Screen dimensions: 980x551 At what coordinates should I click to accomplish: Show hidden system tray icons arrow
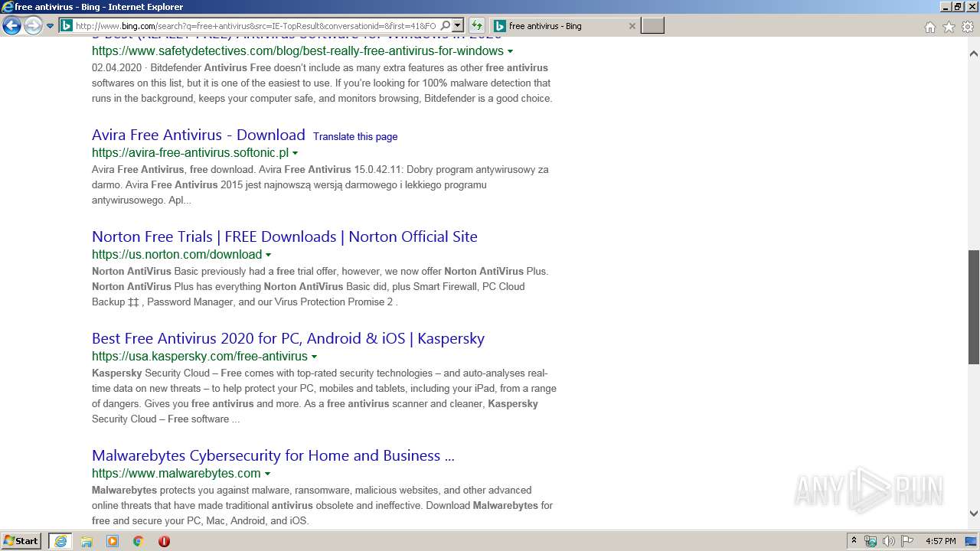coord(854,541)
